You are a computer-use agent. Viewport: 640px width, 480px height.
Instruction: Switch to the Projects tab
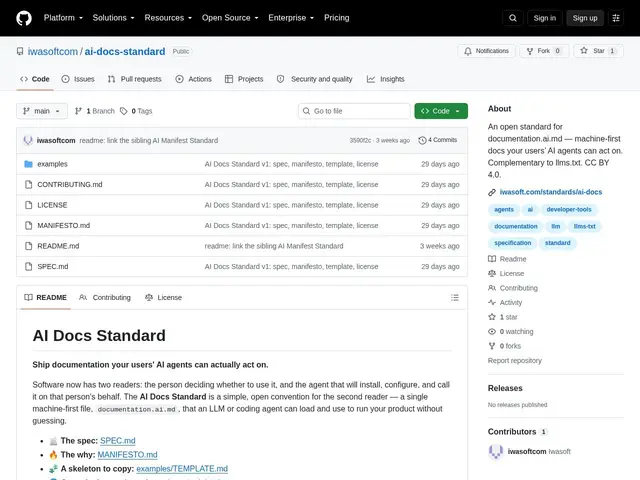[244, 79]
